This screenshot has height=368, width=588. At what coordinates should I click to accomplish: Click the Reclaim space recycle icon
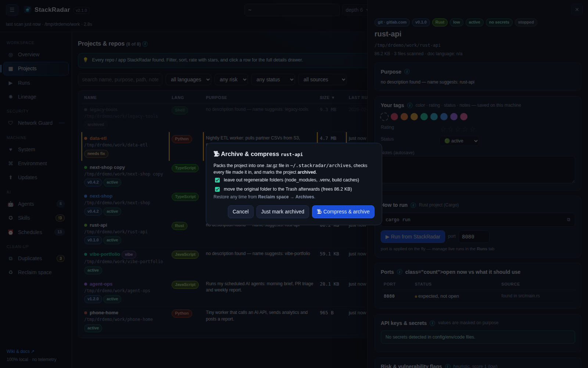click(x=11, y=273)
